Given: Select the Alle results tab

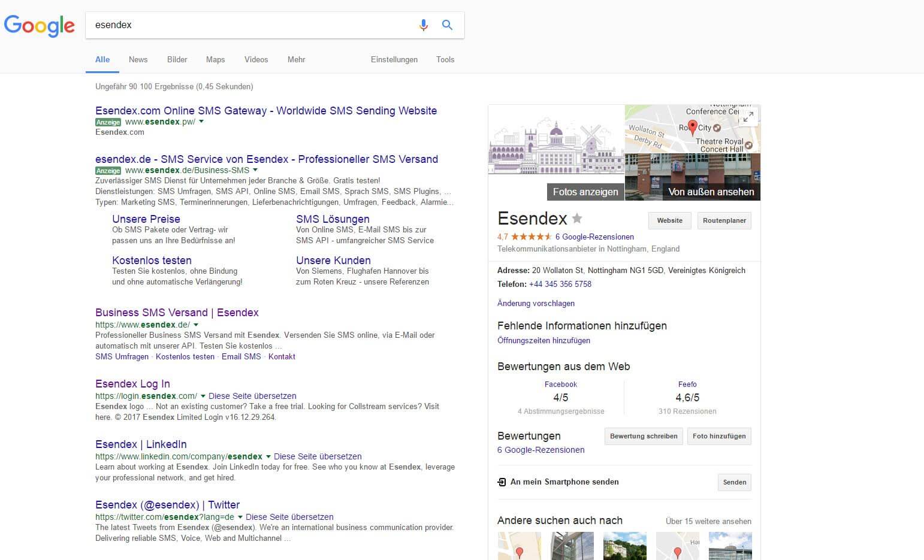Looking at the screenshot, I should tap(102, 59).
